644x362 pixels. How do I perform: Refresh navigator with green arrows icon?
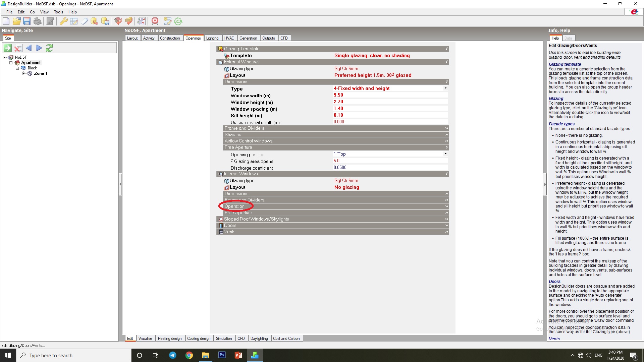[49, 48]
